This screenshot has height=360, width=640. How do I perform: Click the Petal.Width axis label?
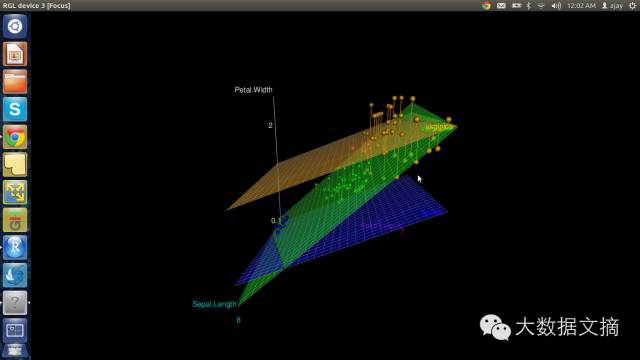click(253, 90)
